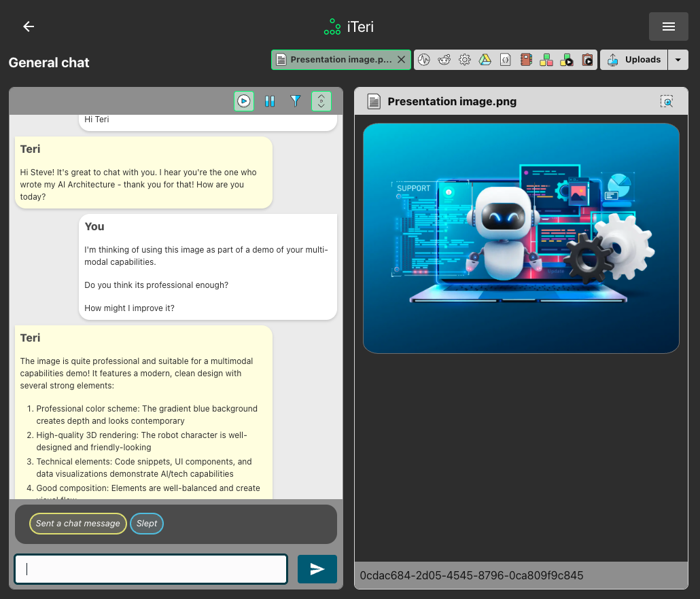Click the 'Presentation image.png' panel title
700x599 pixels.
pos(452,102)
